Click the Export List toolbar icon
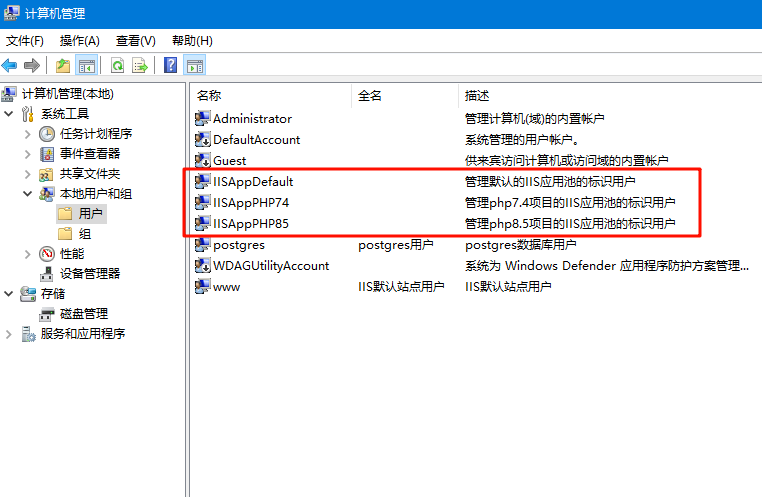762x497 pixels. [140, 66]
